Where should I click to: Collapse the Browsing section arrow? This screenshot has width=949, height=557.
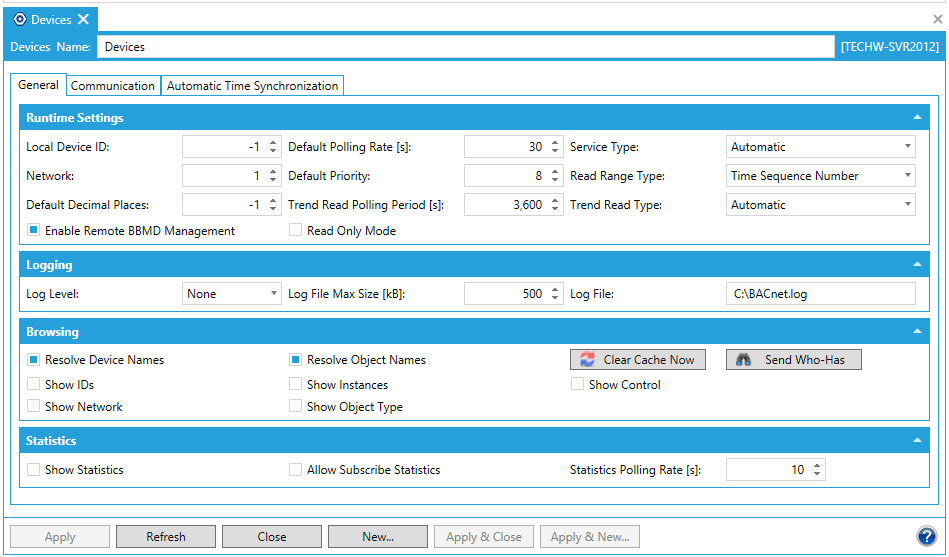click(916, 331)
